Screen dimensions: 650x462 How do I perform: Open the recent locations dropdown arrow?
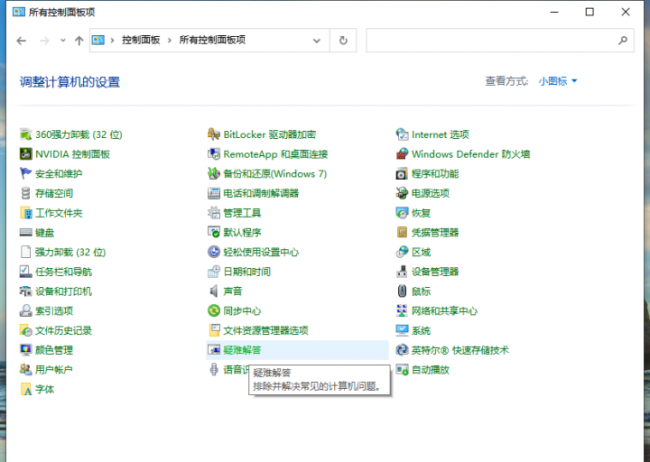coord(63,40)
